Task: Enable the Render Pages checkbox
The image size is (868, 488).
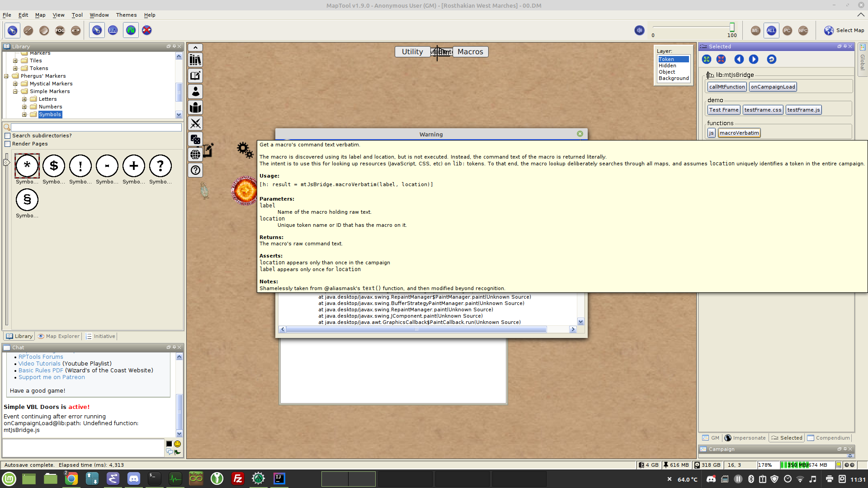Action: (8, 144)
